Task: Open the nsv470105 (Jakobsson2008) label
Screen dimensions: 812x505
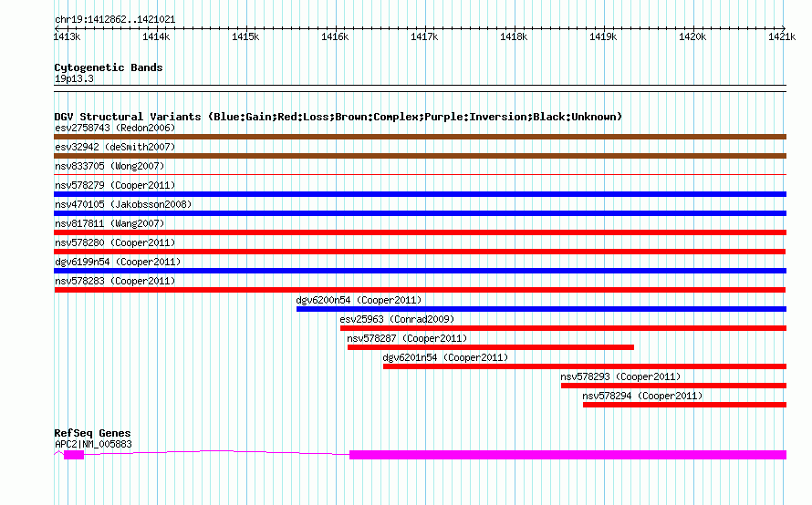Action: tap(123, 204)
